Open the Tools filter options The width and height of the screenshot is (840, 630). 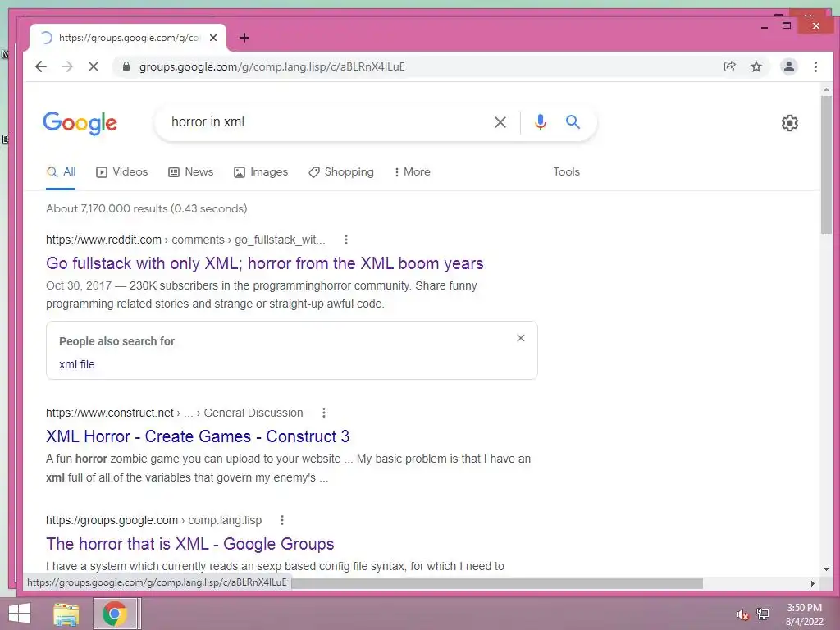(x=566, y=172)
